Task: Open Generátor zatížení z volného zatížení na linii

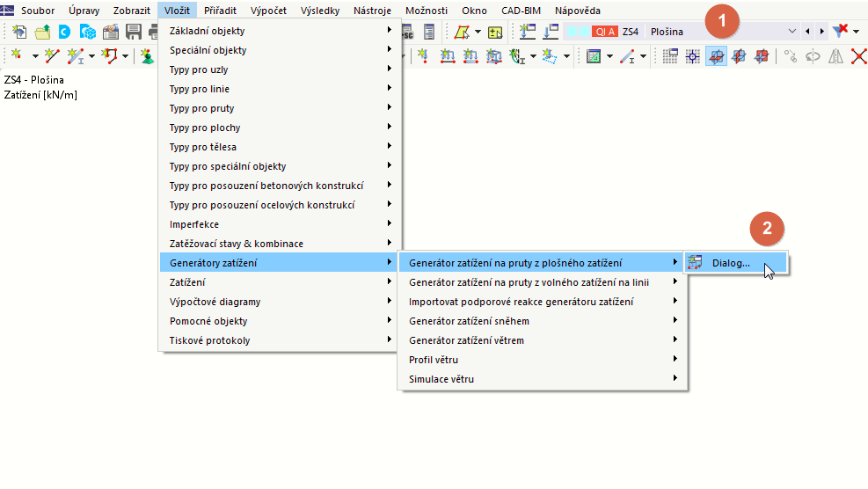Action: point(543,282)
